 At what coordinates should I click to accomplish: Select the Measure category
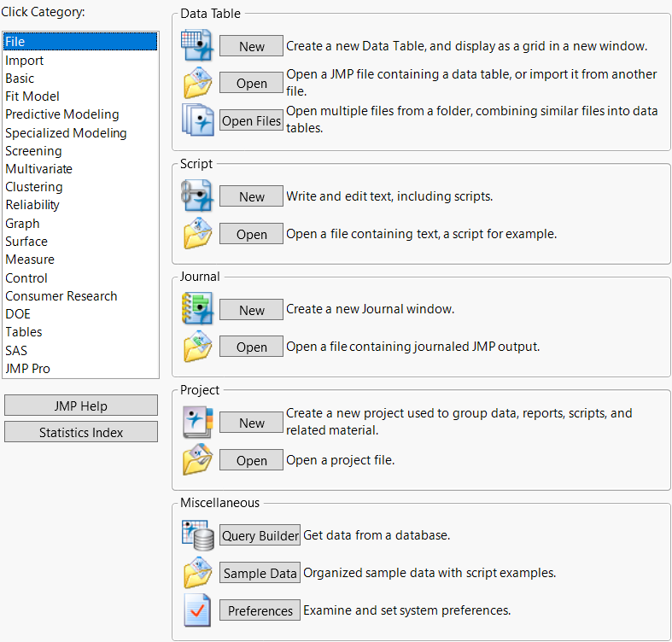click(x=80, y=259)
